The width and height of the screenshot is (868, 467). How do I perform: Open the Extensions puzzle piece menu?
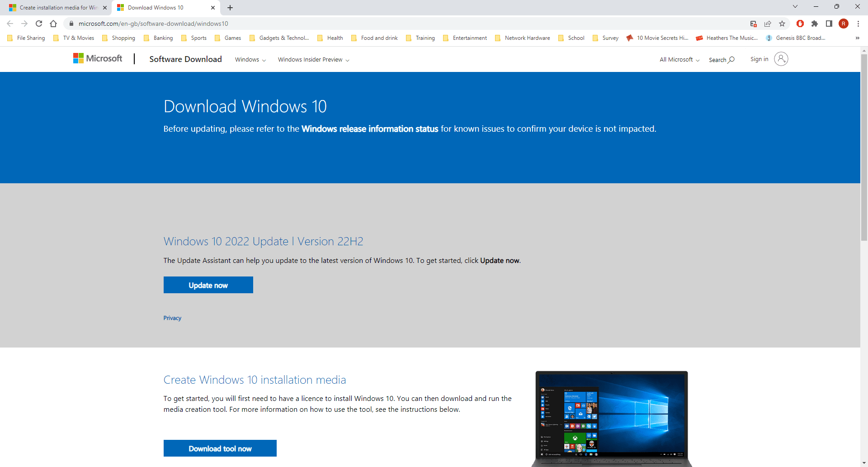(x=815, y=24)
